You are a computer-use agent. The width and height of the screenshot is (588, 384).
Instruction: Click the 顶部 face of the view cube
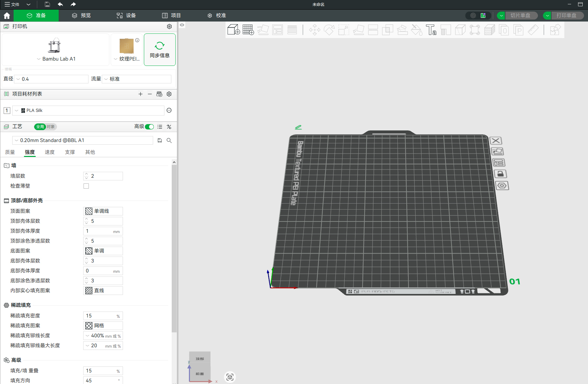coord(200,358)
